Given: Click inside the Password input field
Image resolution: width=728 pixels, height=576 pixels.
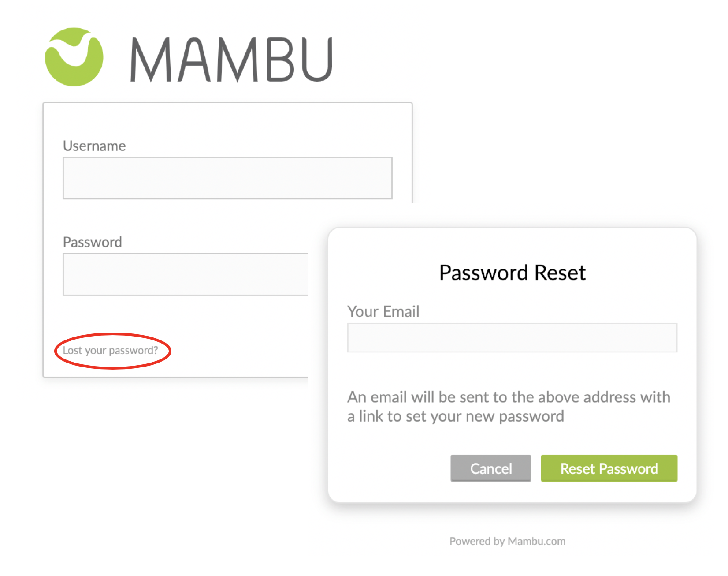Looking at the screenshot, I should [185, 274].
